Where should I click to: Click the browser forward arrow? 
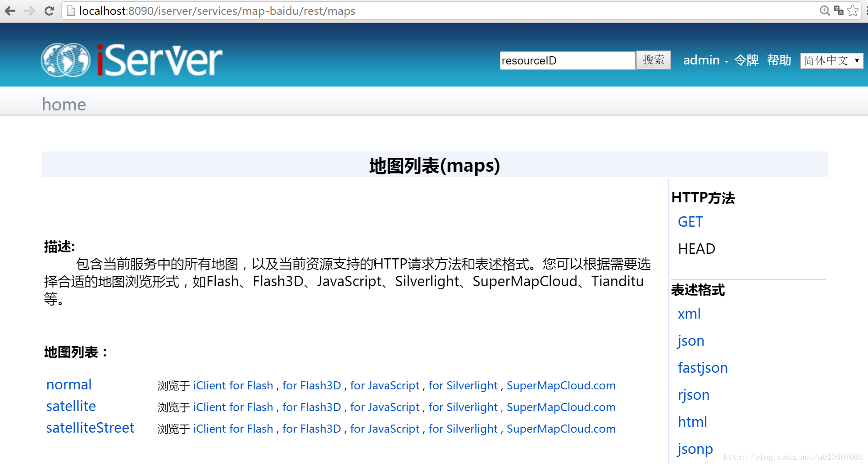pyautogui.click(x=30, y=11)
